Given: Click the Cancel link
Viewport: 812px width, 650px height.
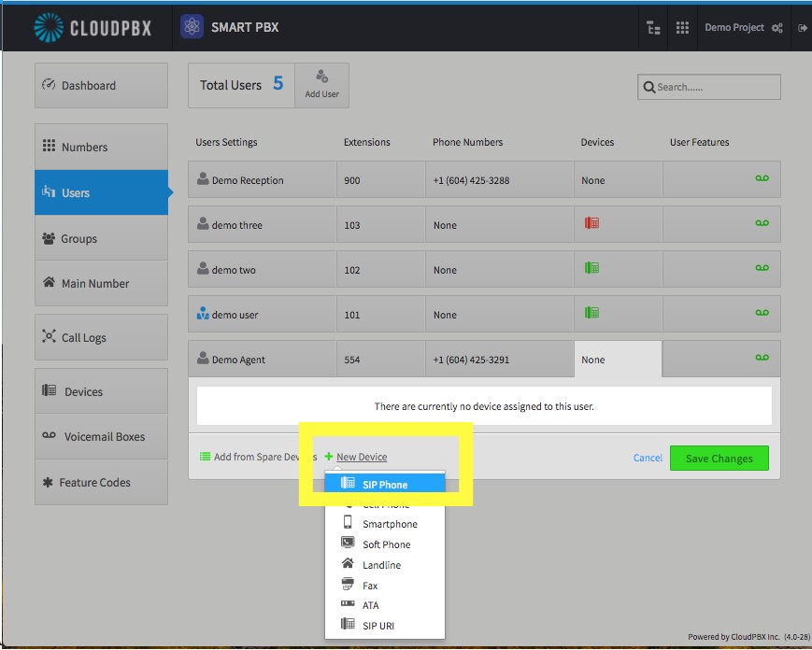Looking at the screenshot, I should click(x=648, y=458).
